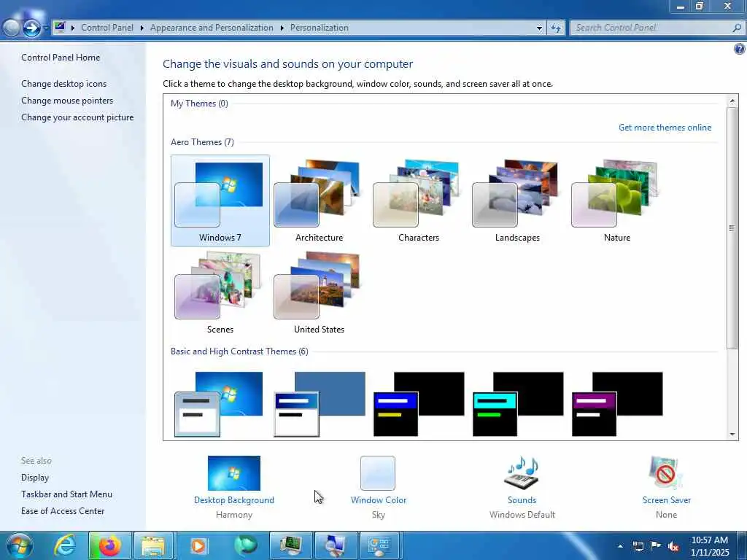Select the Windows Classic theme thumbnail
The height and width of the screenshot is (560, 747).
tap(320, 404)
